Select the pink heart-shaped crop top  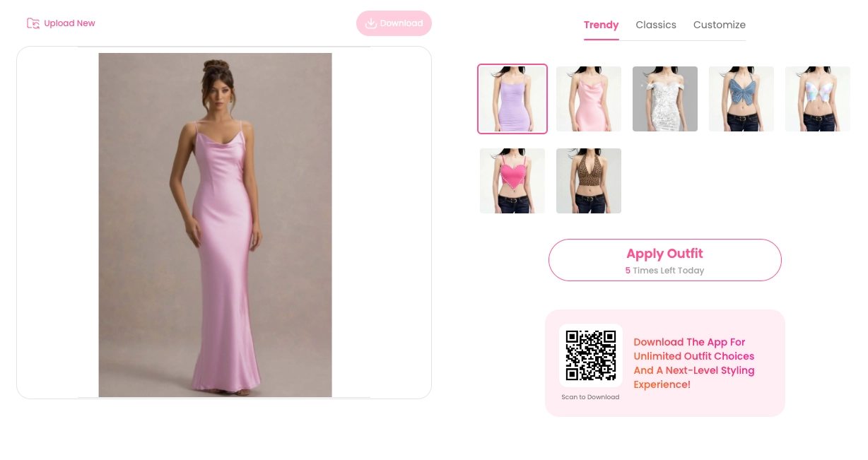tap(512, 180)
